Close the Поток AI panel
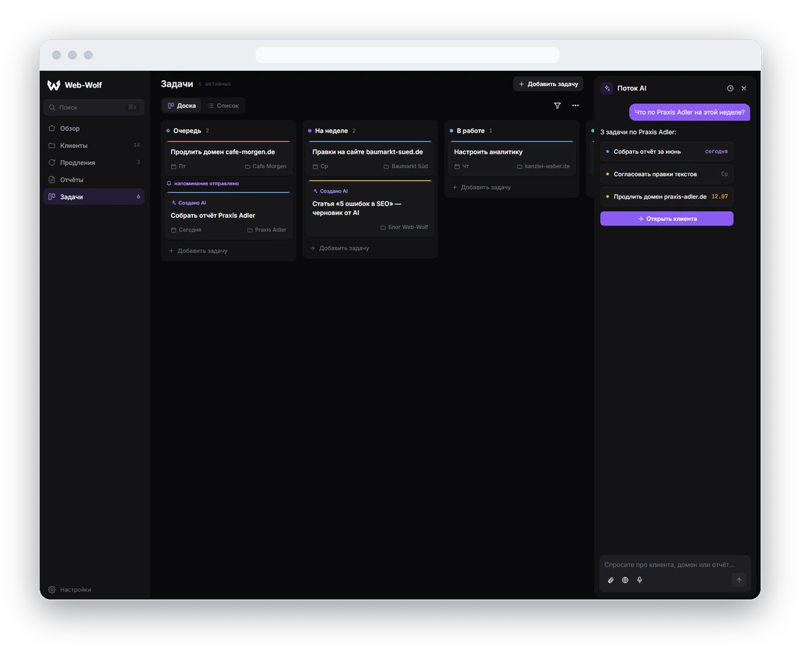This screenshot has height=672, width=800. tap(744, 88)
